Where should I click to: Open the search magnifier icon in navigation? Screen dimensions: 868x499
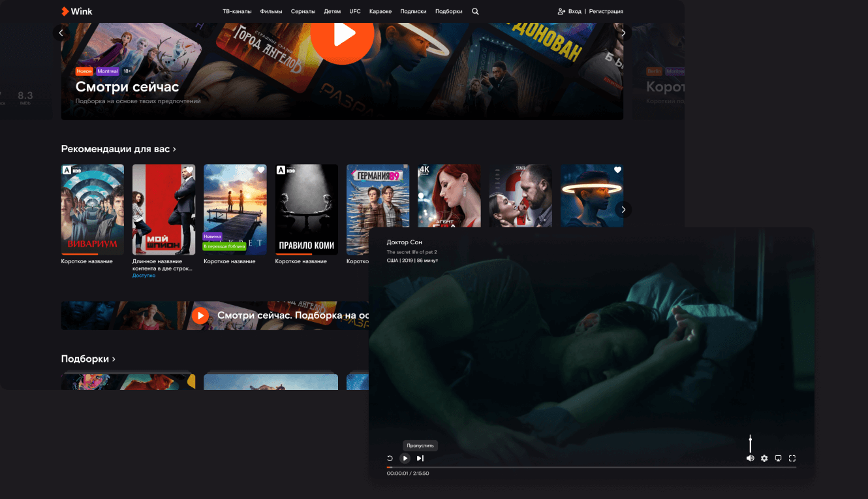pyautogui.click(x=475, y=11)
